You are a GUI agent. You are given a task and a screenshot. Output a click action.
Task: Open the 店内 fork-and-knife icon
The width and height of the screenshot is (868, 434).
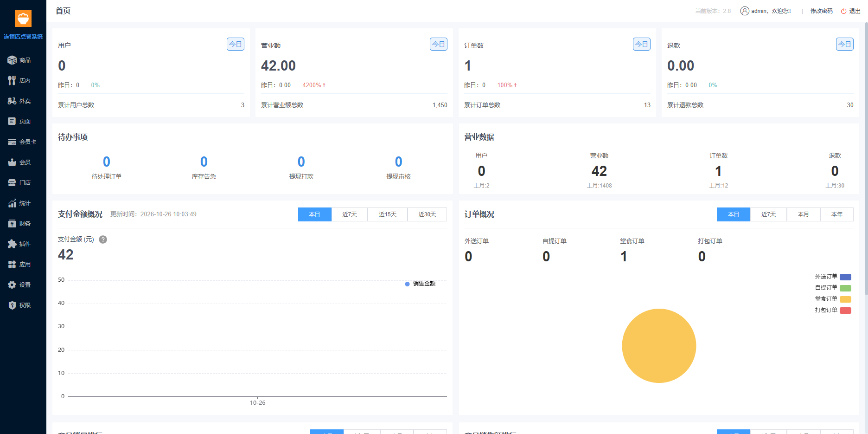pyautogui.click(x=12, y=81)
